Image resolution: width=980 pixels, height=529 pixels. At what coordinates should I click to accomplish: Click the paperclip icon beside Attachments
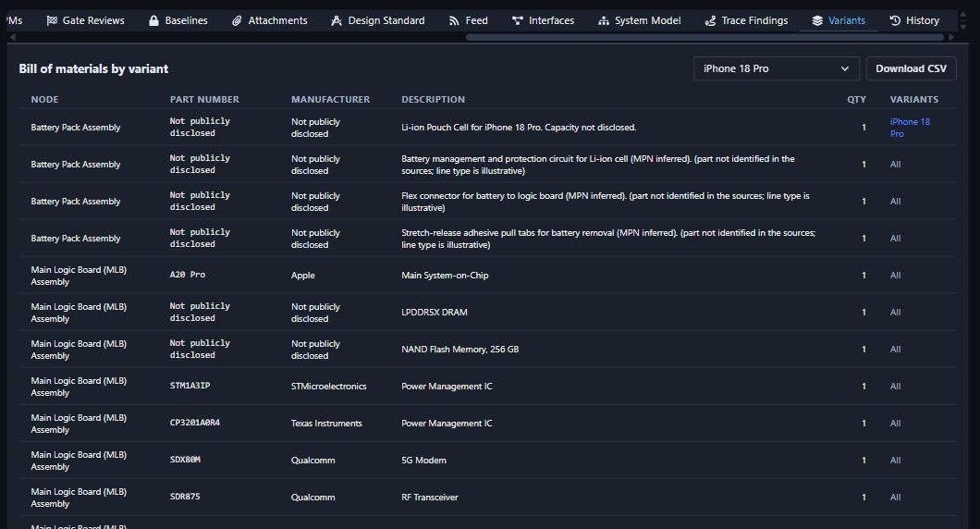(x=237, y=20)
